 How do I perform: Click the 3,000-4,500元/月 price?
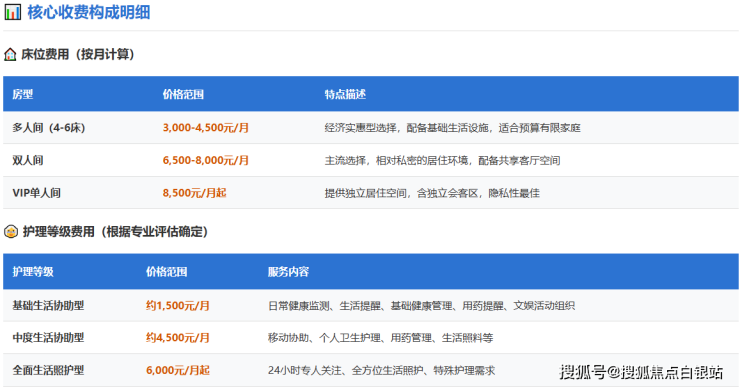click(x=206, y=128)
